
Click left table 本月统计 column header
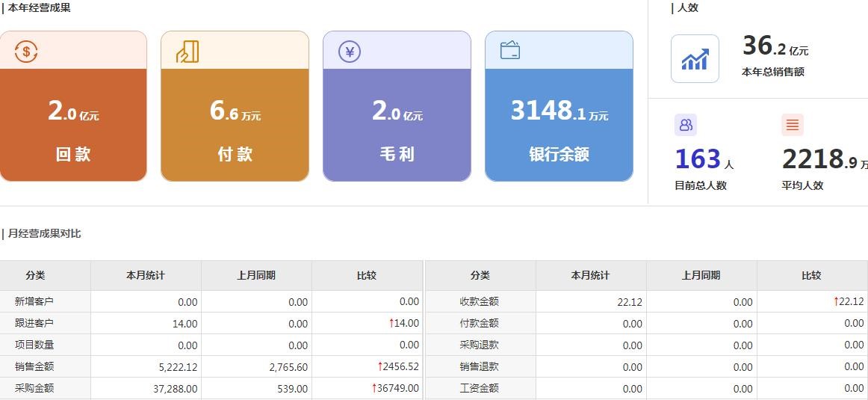click(x=146, y=275)
